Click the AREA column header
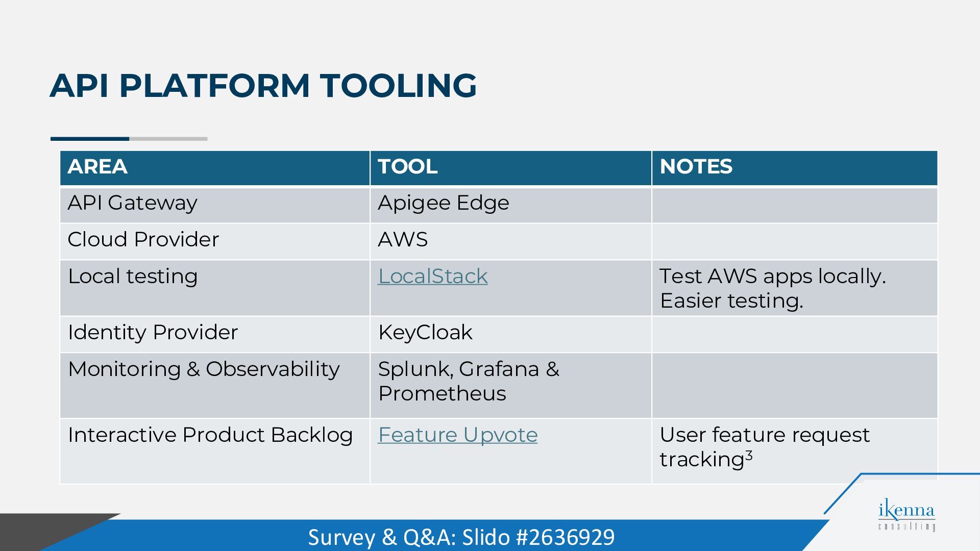The height and width of the screenshot is (551, 980). (215, 168)
